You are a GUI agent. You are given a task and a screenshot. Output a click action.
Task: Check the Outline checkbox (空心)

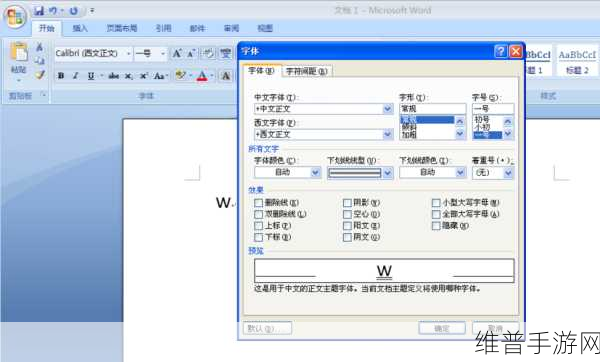347,214
